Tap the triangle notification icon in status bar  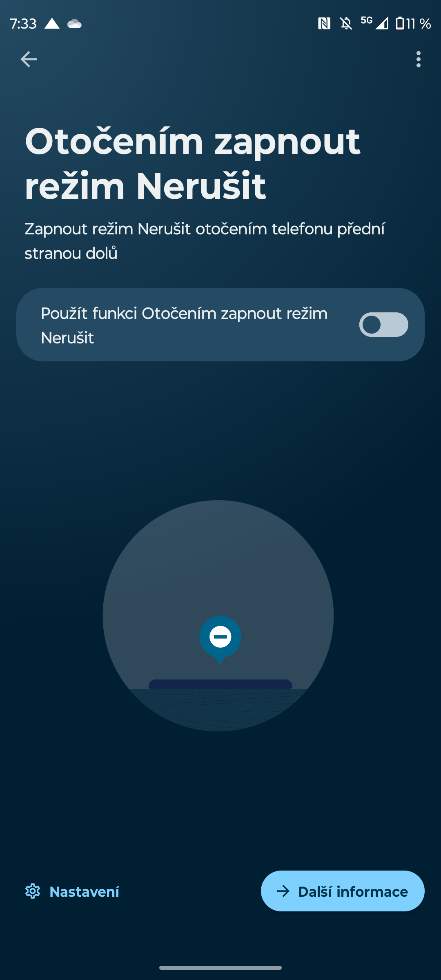coord(52,23)
